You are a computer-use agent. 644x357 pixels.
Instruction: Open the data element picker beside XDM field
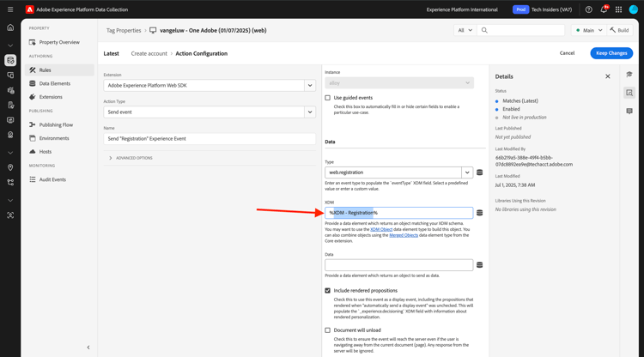point(479,213)
